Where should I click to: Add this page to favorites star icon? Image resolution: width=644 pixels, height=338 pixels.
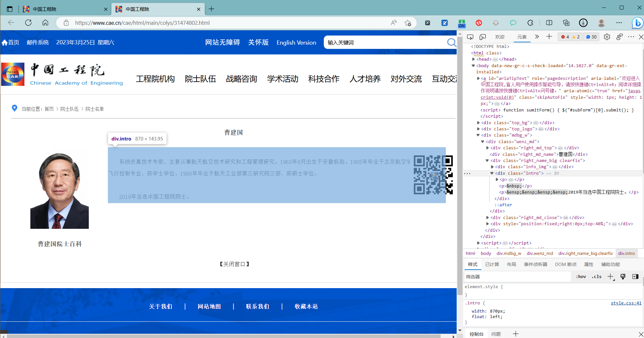click(408, 23)
